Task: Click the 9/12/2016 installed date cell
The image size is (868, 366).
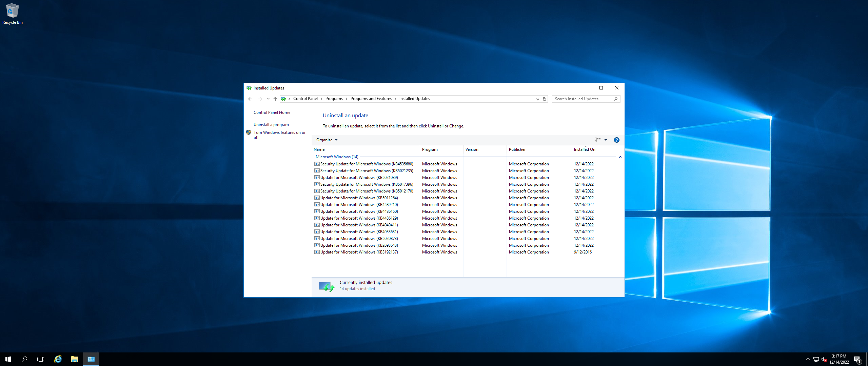Action: pyautogui.click(x=583, y=252)
